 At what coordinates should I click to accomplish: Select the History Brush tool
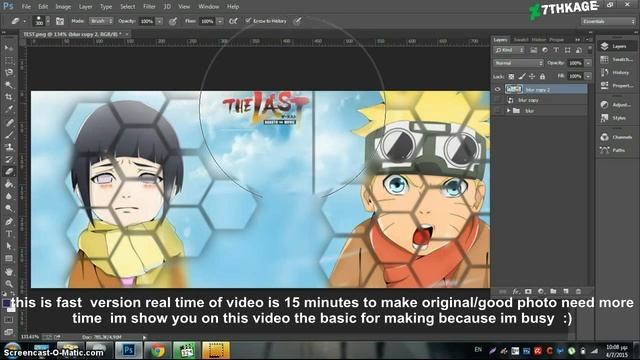point(9,160)
